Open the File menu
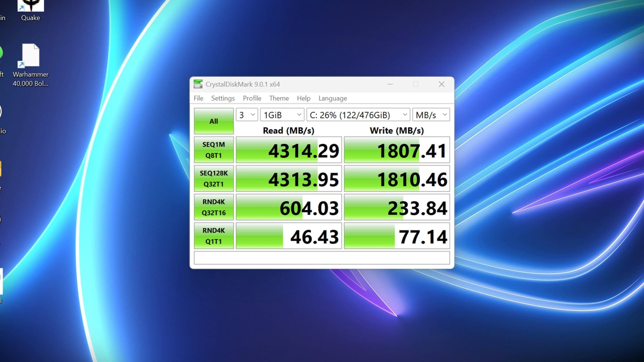This screenshot has height=362, width=644. pos(198,98)
